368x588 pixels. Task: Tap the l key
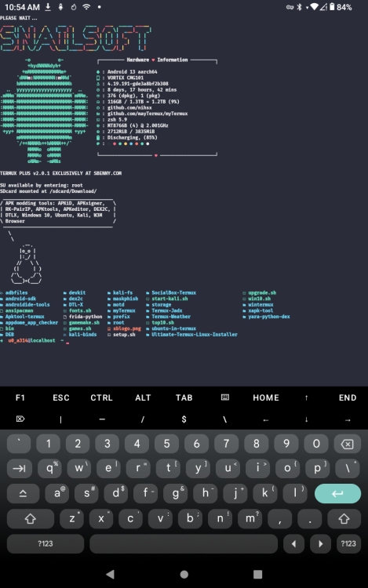click(x=295, y=493)
